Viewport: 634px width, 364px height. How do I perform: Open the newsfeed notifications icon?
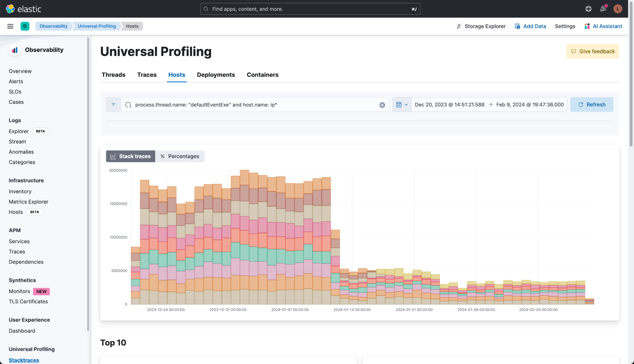[x=603, y=9]
